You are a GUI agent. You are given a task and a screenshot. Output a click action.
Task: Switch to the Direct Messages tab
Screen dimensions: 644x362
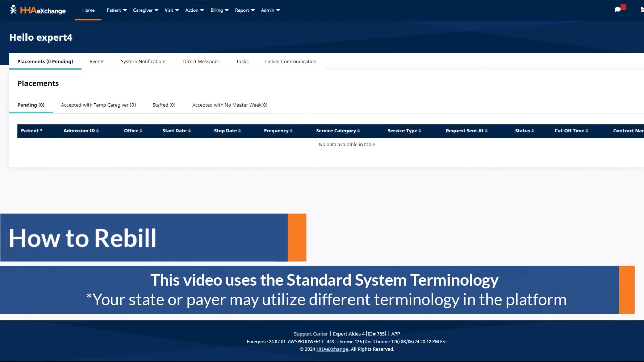click(201, 61)
